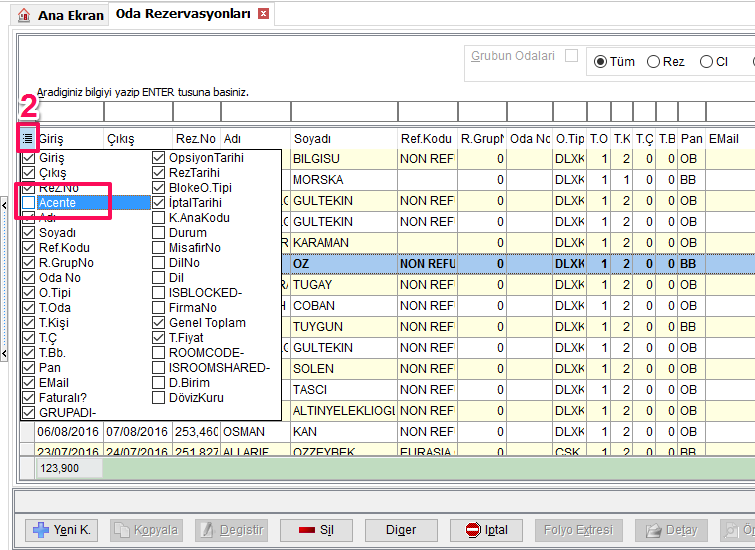Click the TUYGUN surname cell
755x550 pixels.
click(x=344, y=327)
